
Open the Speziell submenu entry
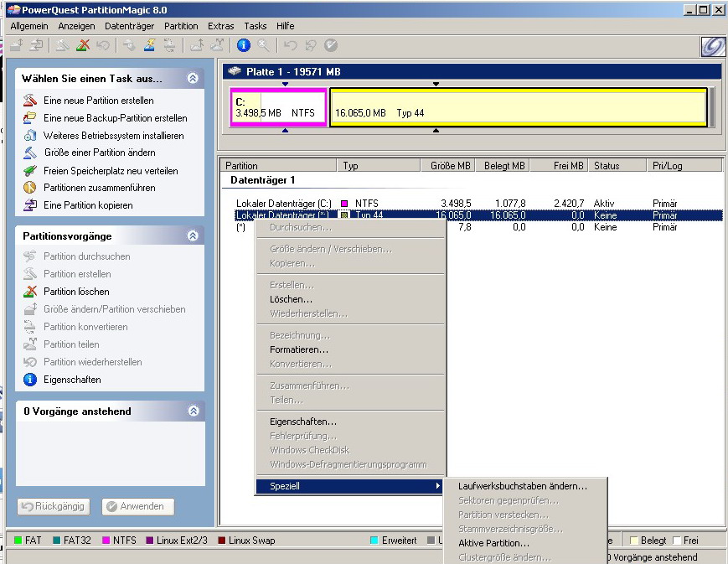click(349, 486)
